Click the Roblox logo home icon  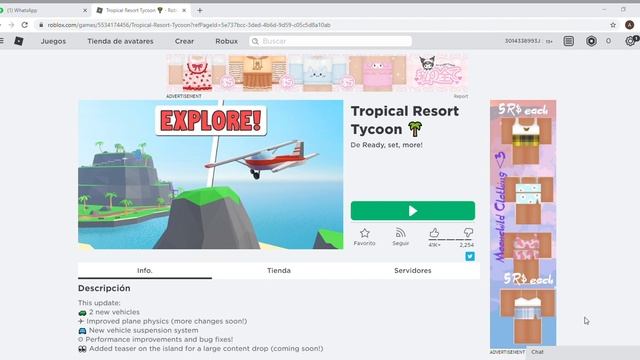coord(19,41)
